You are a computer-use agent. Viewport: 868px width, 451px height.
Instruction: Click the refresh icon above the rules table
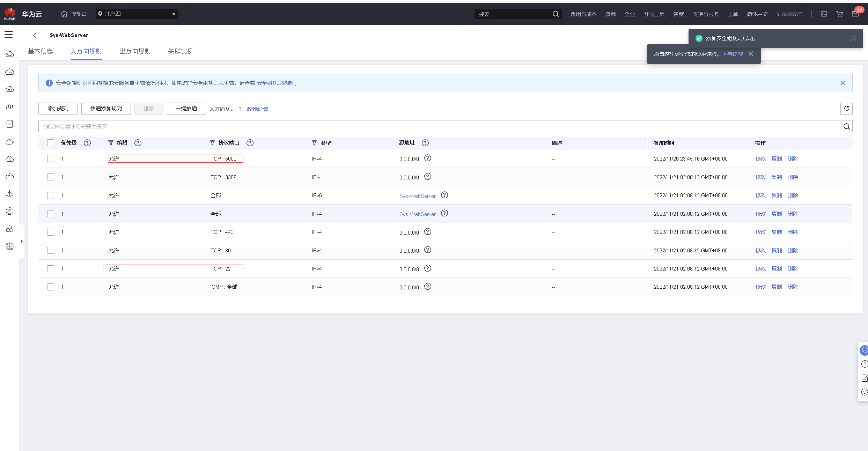(846, 109)
